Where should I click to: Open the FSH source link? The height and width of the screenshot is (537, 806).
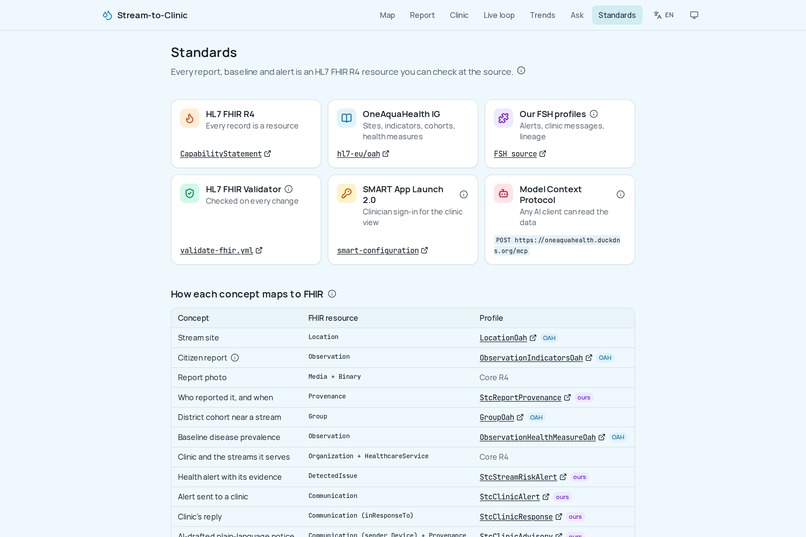coord(515,154)
